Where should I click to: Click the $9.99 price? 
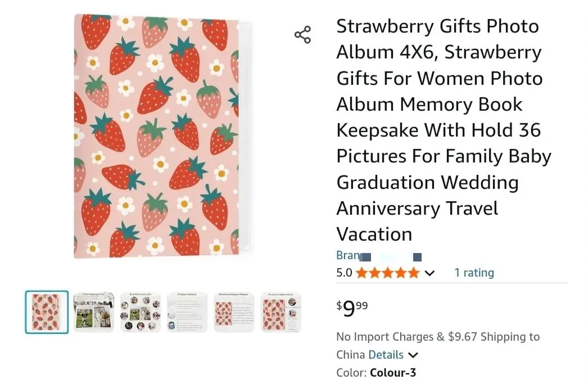click(352, 308)
